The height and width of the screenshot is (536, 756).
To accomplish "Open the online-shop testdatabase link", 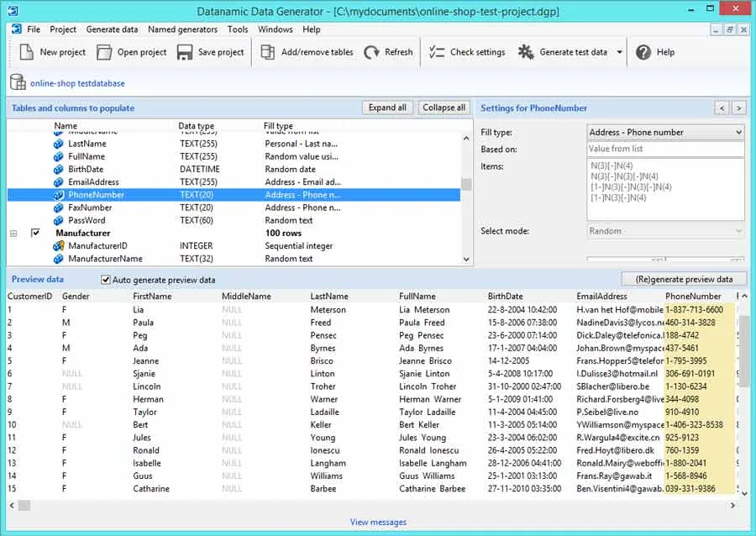I will [x=77, y=83].
